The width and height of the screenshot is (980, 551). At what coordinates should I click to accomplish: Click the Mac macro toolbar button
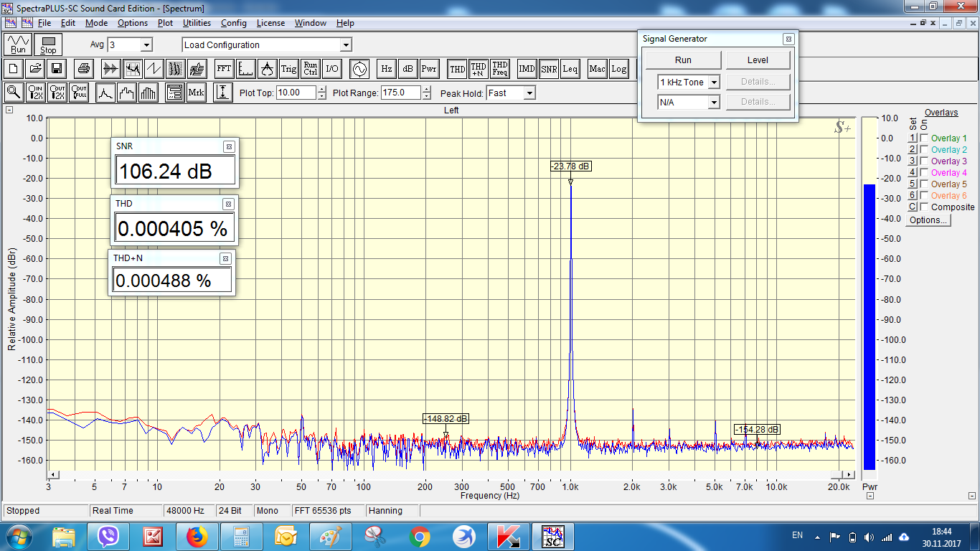tap(597, 69)
